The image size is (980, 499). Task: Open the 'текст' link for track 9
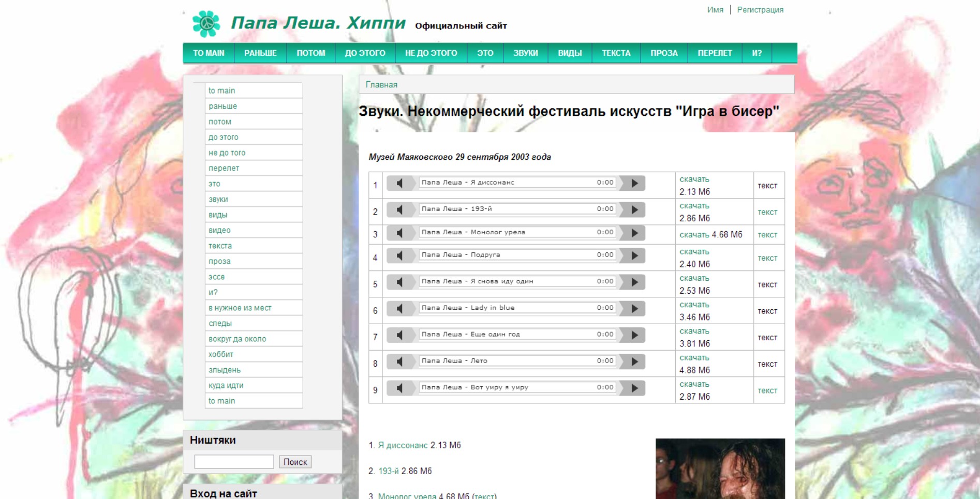(x=767, y=390)
